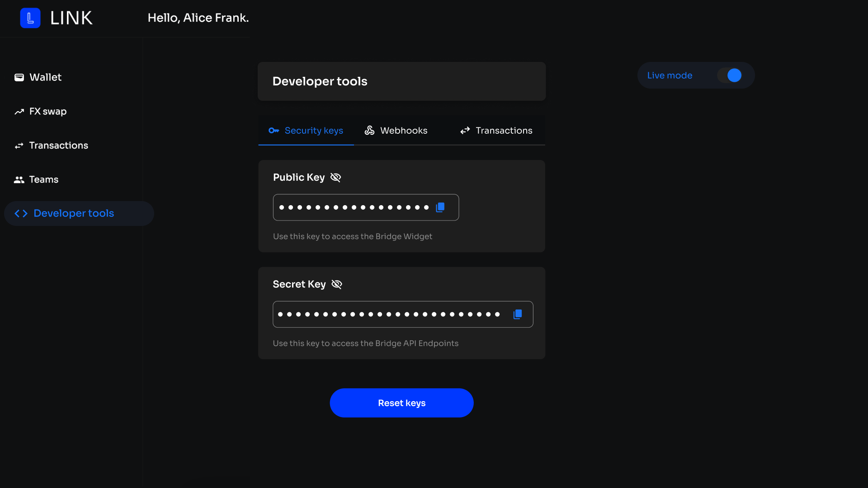
Task: Click the FX swap trend arrow icon
Action: point(19,112)
